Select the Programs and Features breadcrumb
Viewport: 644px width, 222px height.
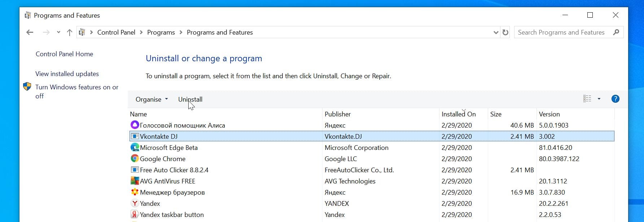point(220,32)
